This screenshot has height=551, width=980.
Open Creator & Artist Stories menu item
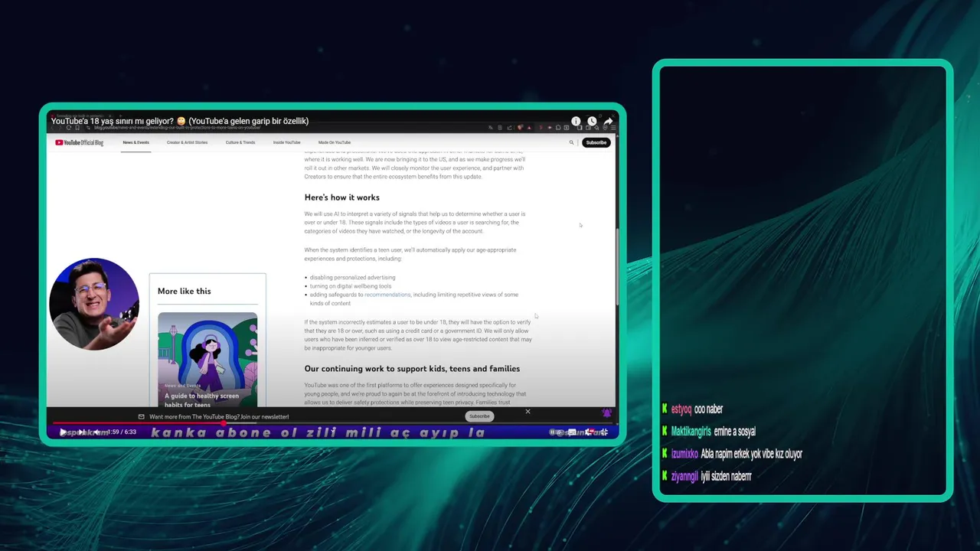[x=187, y=142]
